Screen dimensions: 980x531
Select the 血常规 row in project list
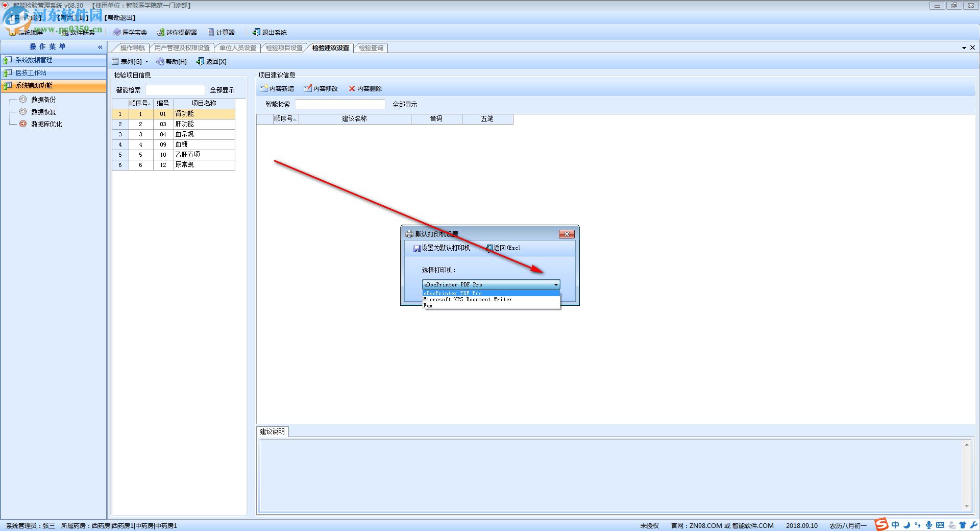pyautogui.click(x=174, y=134)
